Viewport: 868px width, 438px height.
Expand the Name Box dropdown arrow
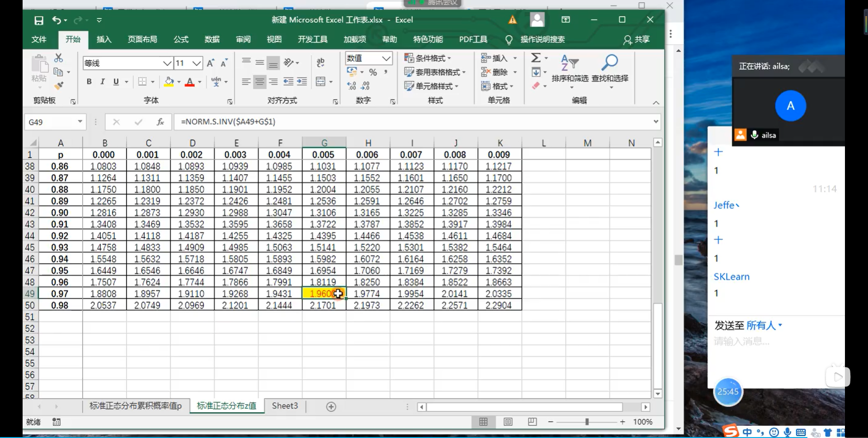point(80,121)
